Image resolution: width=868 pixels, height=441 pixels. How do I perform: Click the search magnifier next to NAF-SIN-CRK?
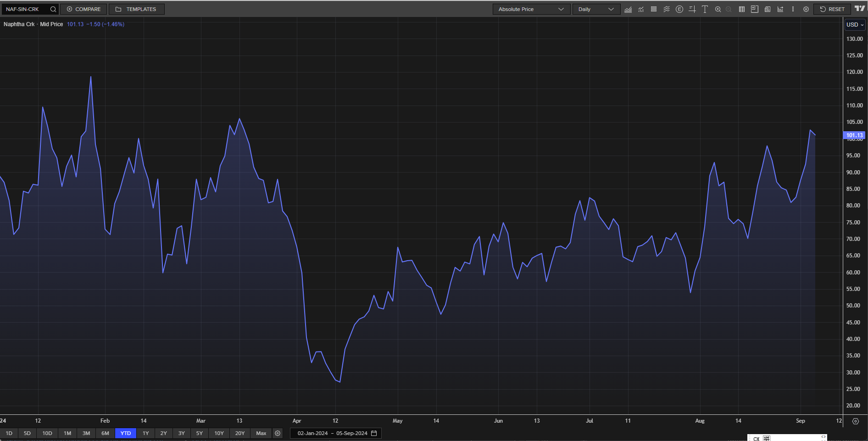53,9
